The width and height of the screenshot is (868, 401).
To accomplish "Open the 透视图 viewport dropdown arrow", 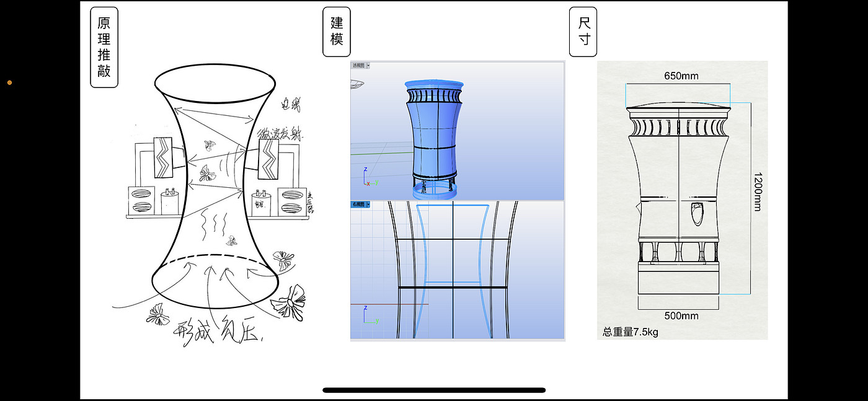I will 368,65.
